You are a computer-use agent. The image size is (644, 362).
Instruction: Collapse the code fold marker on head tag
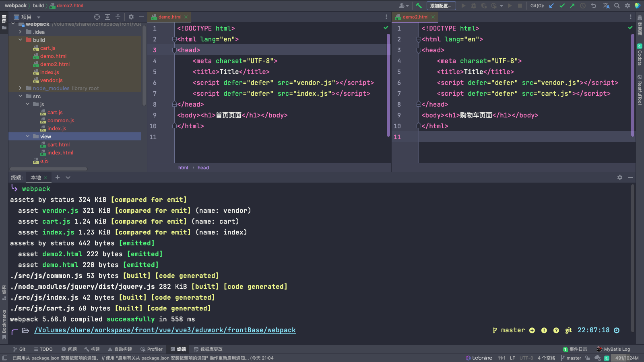coord(175,50)
